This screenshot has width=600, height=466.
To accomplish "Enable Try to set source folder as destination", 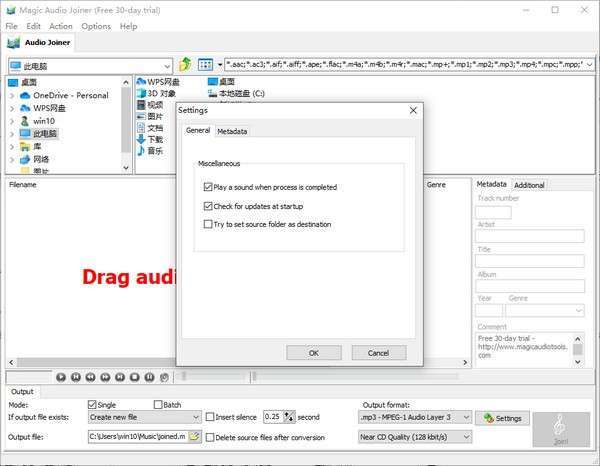I will coord(208,224).
